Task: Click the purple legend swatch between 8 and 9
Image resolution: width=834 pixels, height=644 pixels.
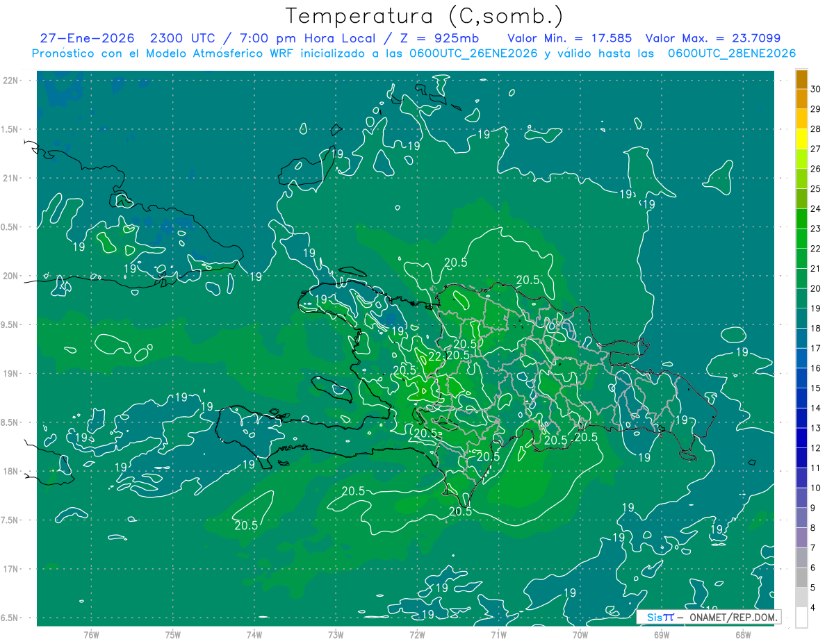Action: [x=801, y=518]
